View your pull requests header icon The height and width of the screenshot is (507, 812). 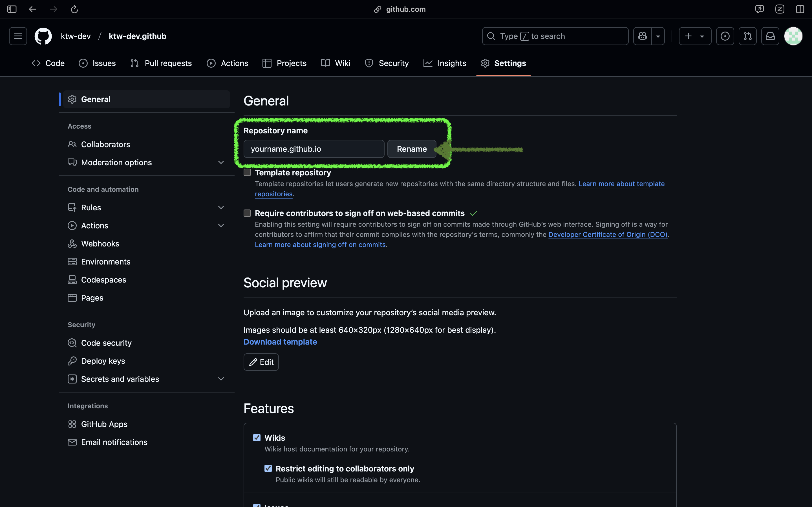tap(748, 36)
